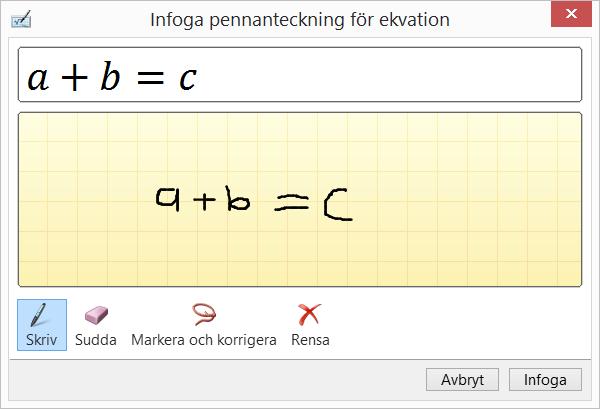Click the dialog title 'Infoga pennanteckning för ekvation'

click(x=299, y=19)
